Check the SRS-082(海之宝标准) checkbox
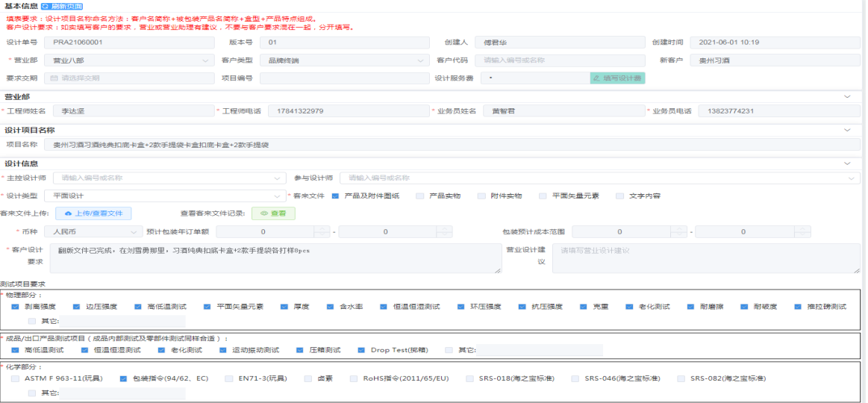 pyautogui.click(x=681, y=378)
